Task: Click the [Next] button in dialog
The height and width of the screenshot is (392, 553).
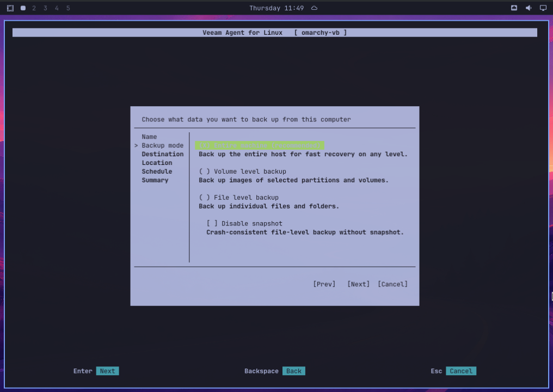Action: coord(358,284)
